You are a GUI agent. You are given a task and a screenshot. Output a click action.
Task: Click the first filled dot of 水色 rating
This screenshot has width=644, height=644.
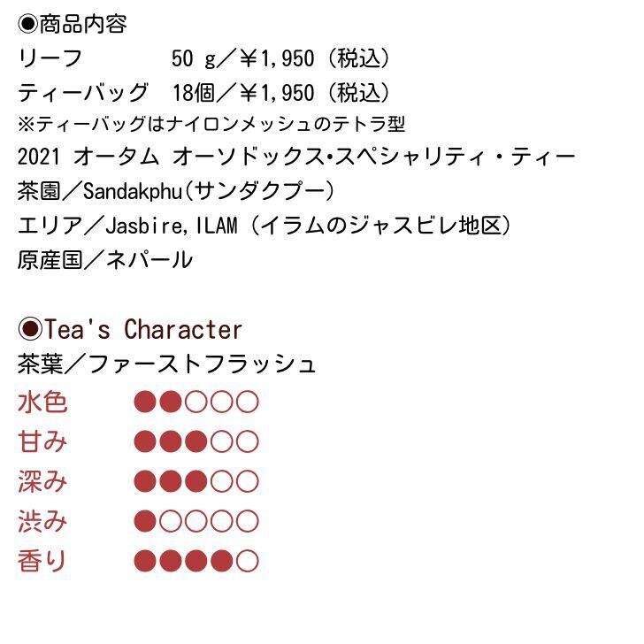click(x=145, y=402)
